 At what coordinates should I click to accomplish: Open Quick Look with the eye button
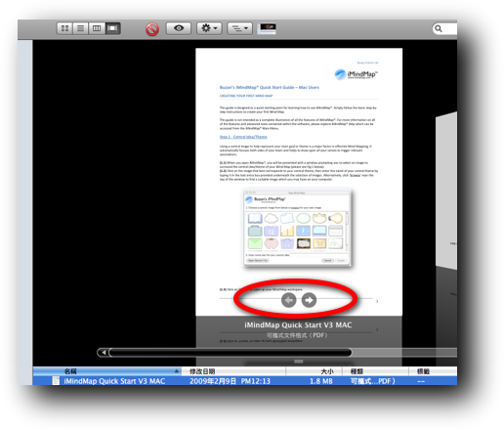(x=179, y=28)
